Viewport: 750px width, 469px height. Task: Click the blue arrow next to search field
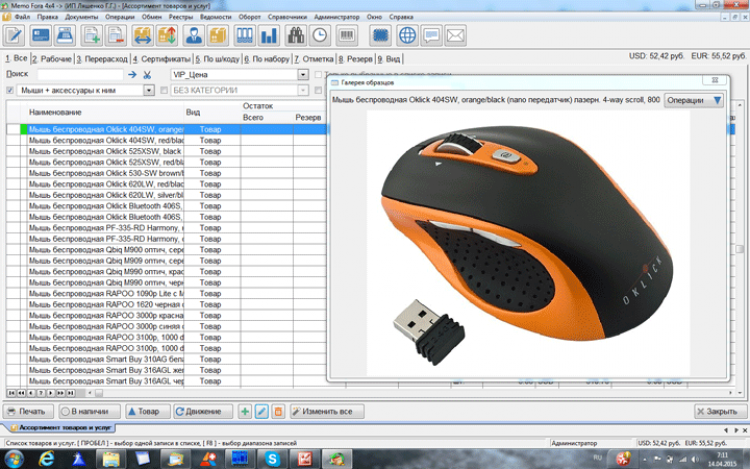click(132, 75)
